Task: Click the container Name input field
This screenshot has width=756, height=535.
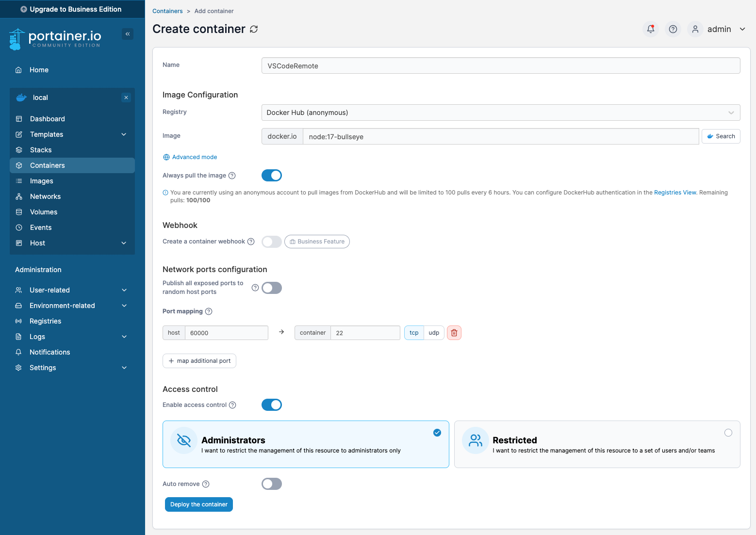Action: click(x=500, y=65)
